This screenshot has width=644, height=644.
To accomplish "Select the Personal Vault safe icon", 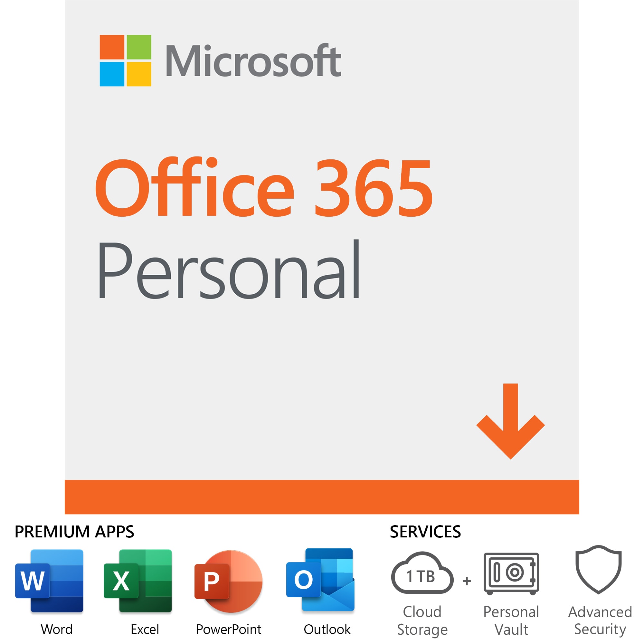I will click(x=511, y=573).
